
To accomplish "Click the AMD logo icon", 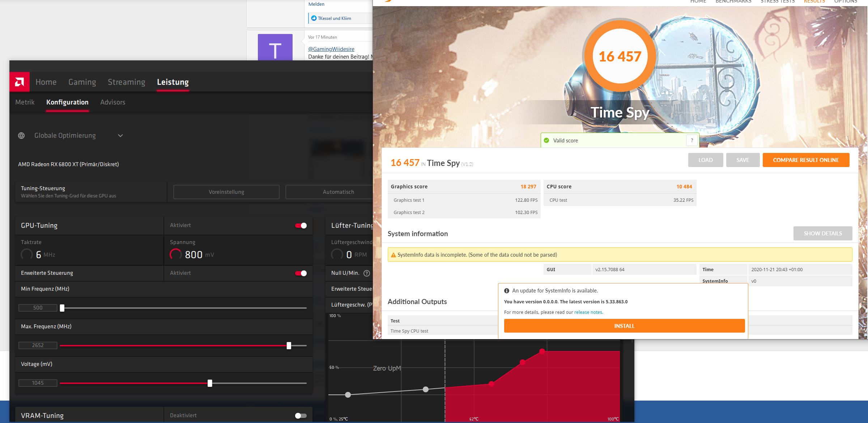I will tap(20, 82).
